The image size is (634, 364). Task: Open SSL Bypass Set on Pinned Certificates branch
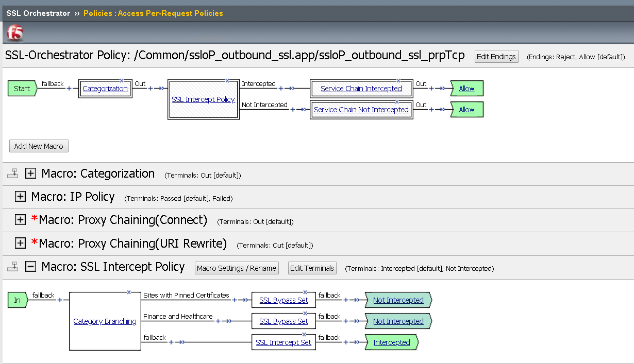tap(283, 300)
